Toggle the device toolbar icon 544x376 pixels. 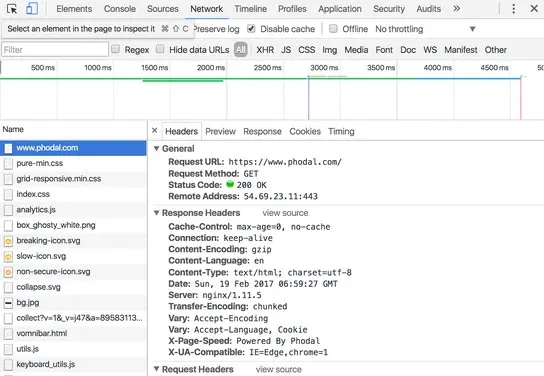32,9
